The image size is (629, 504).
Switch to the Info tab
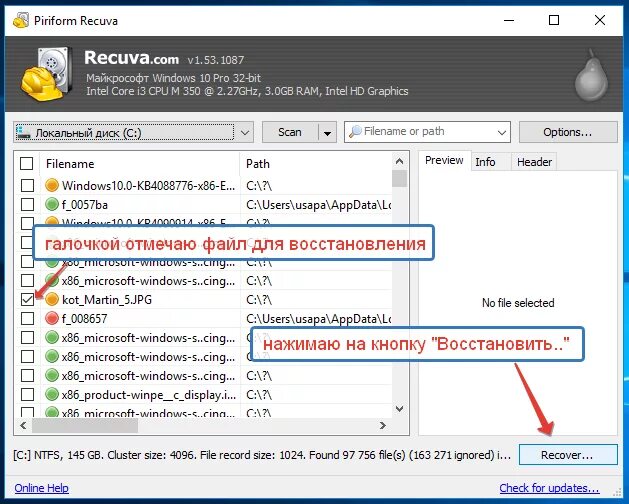pos(485,162)
